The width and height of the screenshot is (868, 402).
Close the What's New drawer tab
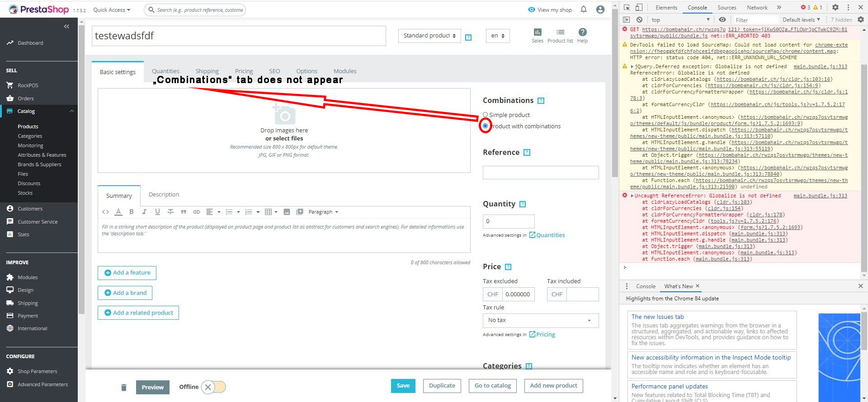pos(698,286)
